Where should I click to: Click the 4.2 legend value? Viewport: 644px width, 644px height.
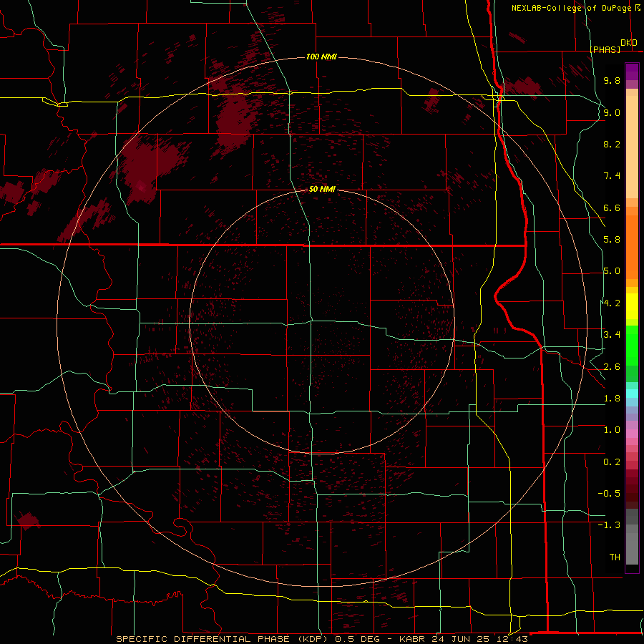point(612,303)
